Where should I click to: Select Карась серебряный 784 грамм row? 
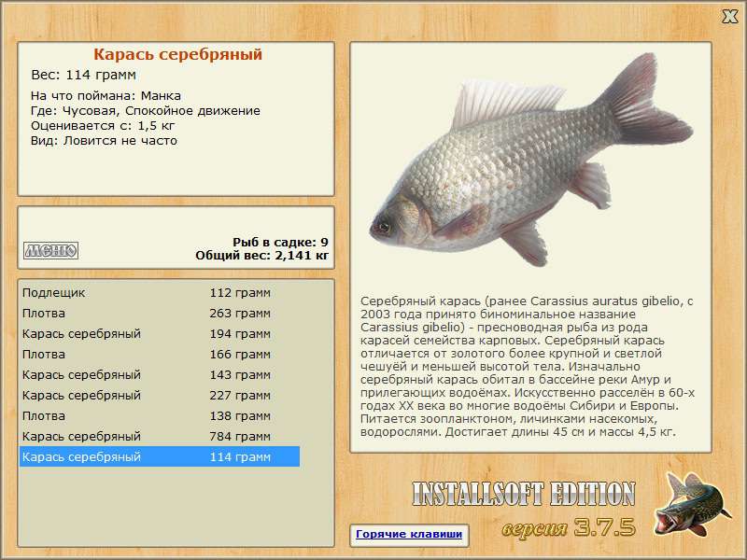point(160,436)
